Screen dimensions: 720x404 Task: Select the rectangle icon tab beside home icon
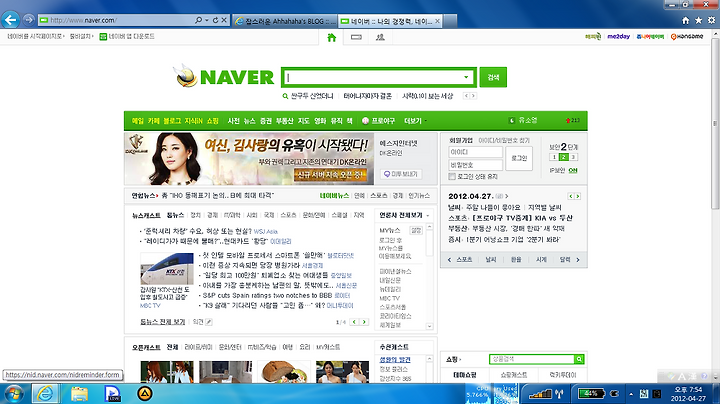tap(356, 37)
